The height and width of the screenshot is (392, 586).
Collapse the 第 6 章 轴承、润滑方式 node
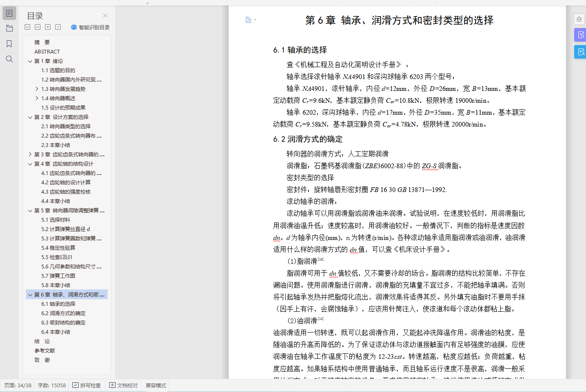(x=30, y=295)
